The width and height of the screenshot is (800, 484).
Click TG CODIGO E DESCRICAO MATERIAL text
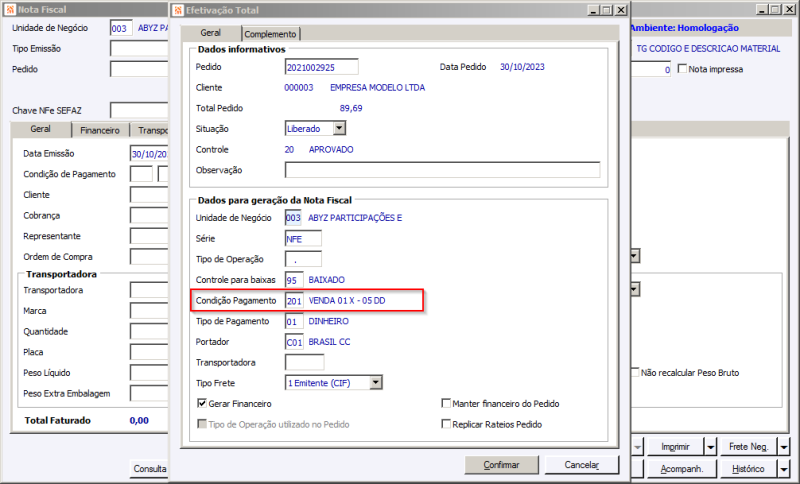click(708, 48)
